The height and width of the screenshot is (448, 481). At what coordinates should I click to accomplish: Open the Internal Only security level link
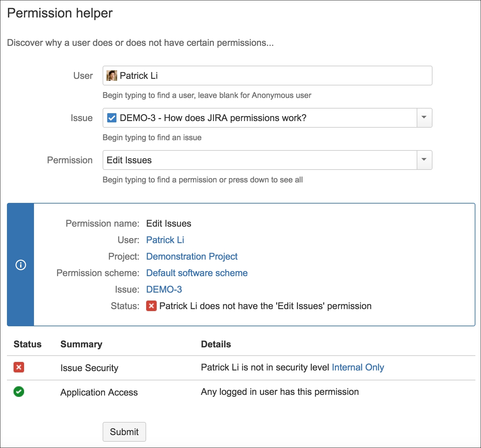(358, 367)
